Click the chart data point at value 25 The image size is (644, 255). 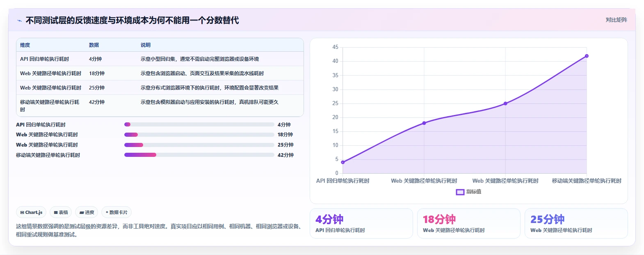coord(505,103)
